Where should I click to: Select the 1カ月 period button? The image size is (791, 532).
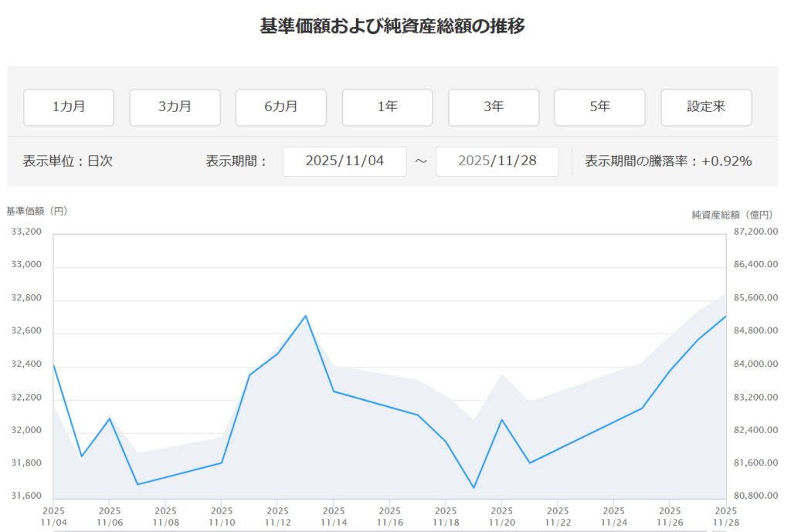point(69,107)
